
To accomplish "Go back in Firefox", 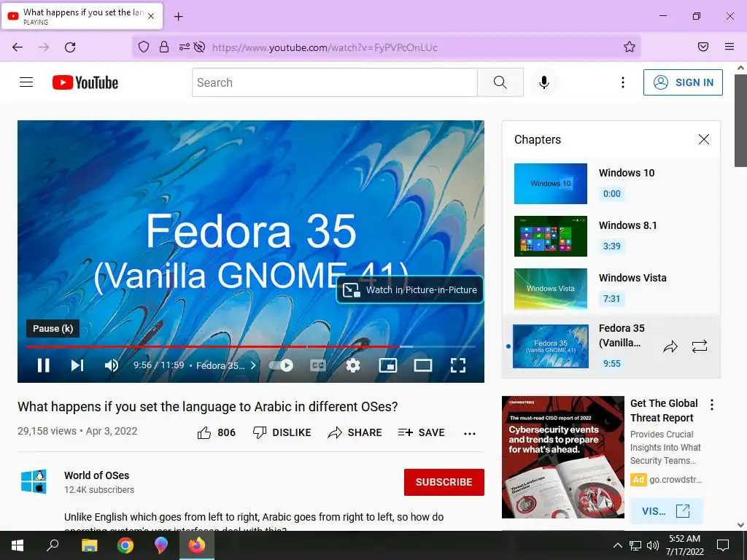I will (x=18, y=47).
